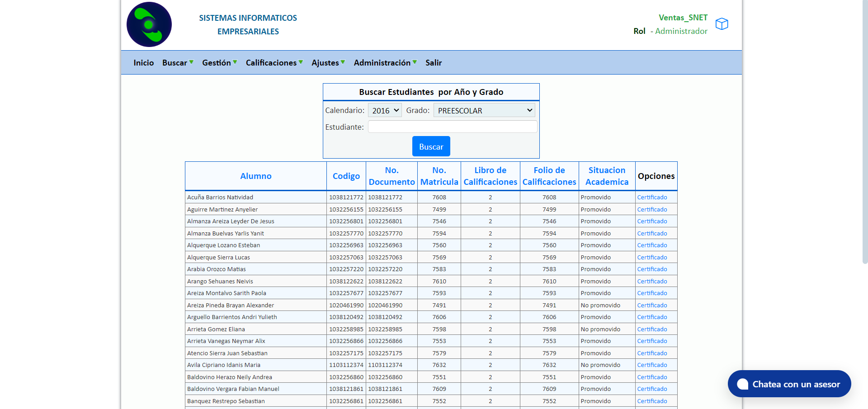This screenshot has width=868, height=409.
Task: Expand the Ajustes menu
Action: coord(328,63)
